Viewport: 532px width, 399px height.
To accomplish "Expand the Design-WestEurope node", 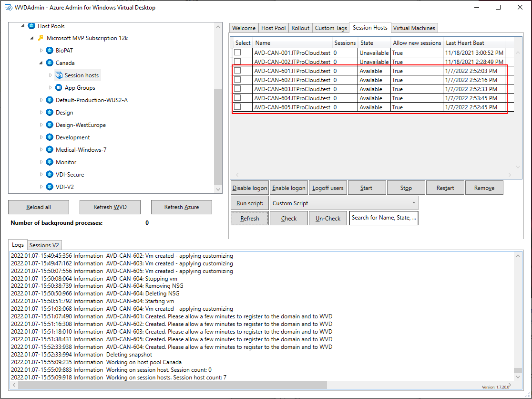I will [41, 125].
